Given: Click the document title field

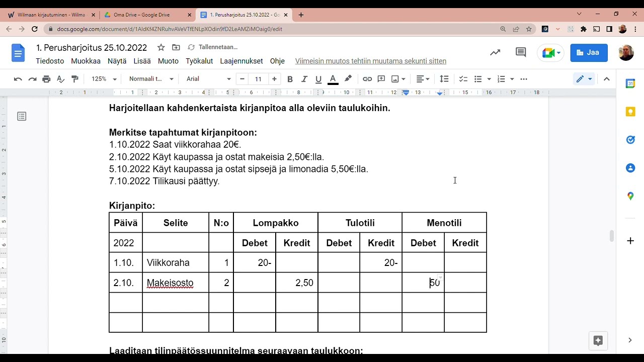Looking at the screenshot, I should coord(92,48).
